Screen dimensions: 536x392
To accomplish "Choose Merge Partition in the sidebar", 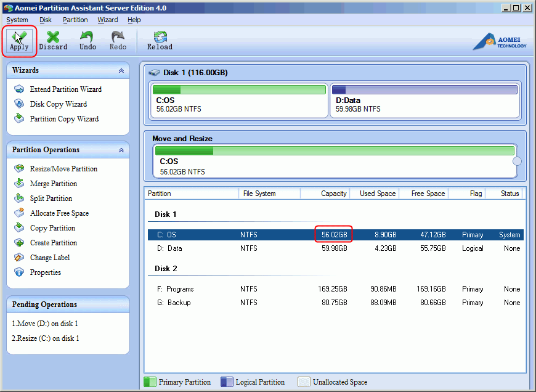I will pyautogui.click(x=53, y=184).
